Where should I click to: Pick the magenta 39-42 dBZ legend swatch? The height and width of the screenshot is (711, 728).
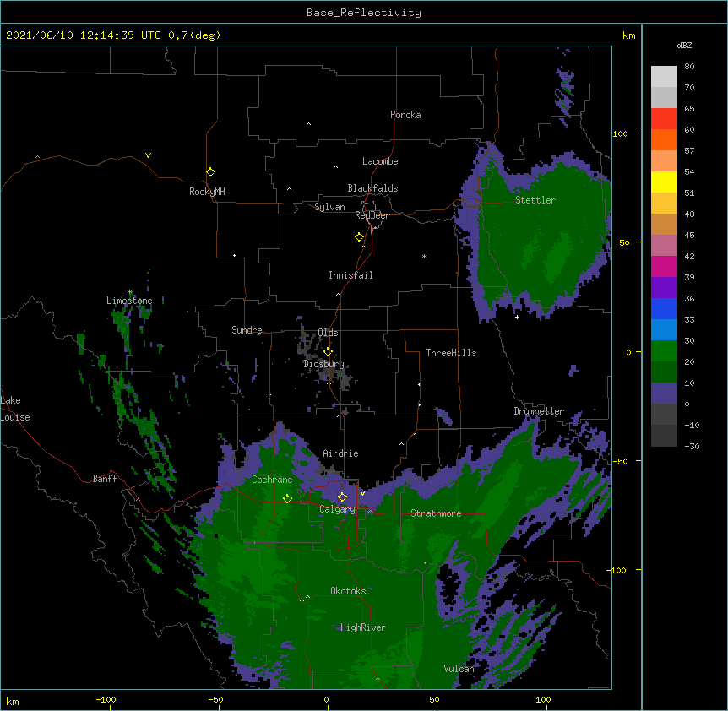pyautogui.click(x=664, y=266)
